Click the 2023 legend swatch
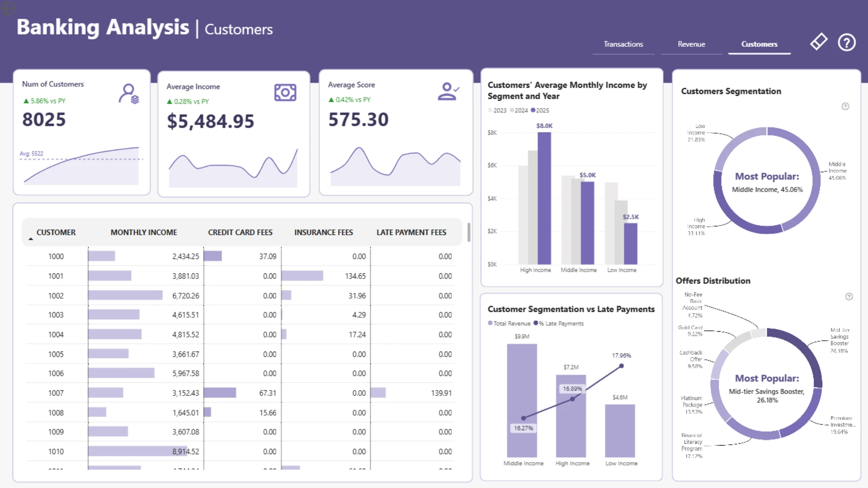The image size is (868, 488). [x=491, y=110]
